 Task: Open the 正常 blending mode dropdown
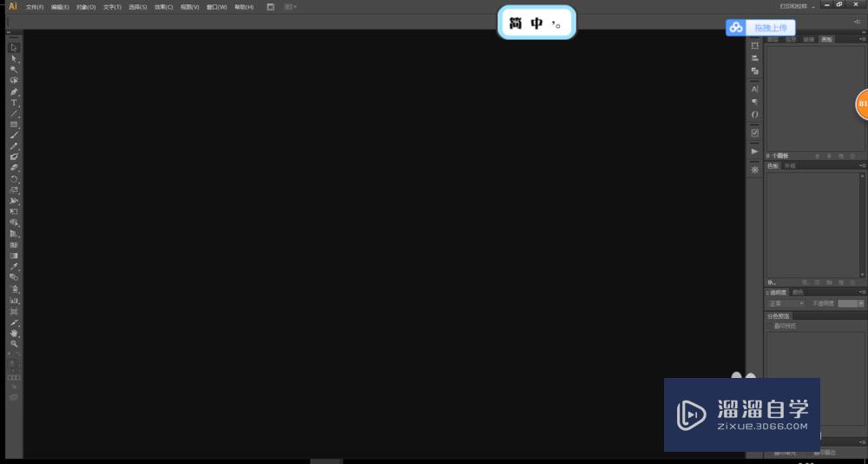click(x=786, y=304)
